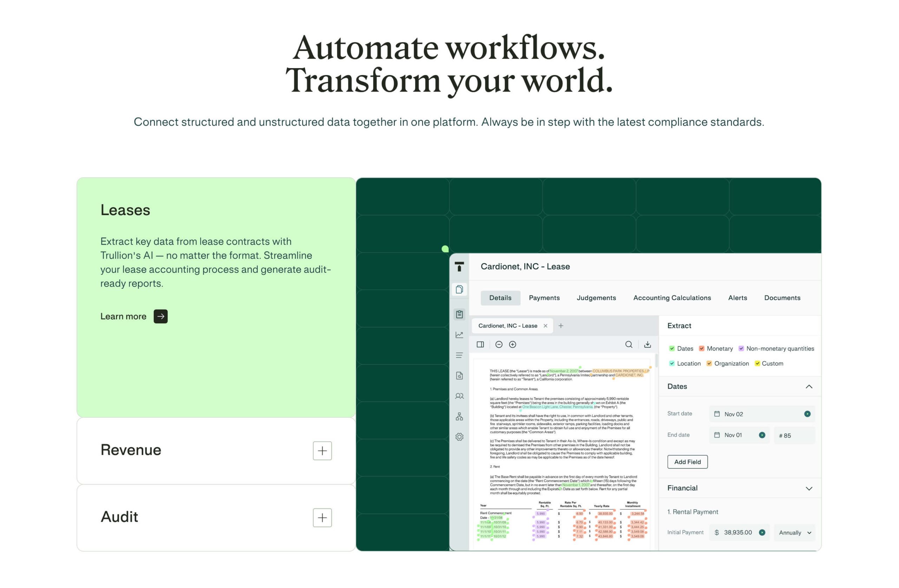Toggle the Monetary extract checkbox
Viewport: 899px width, 588px height.
[701, 349]
